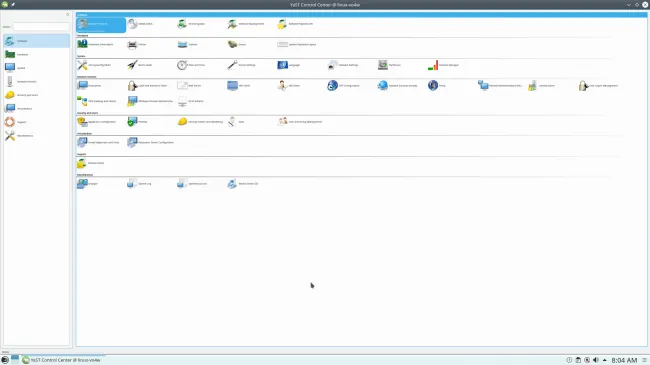The height and width of the screenshot is (365, 650).
Task: Open the application launcher in taskbar
Action: pos(5,360)
